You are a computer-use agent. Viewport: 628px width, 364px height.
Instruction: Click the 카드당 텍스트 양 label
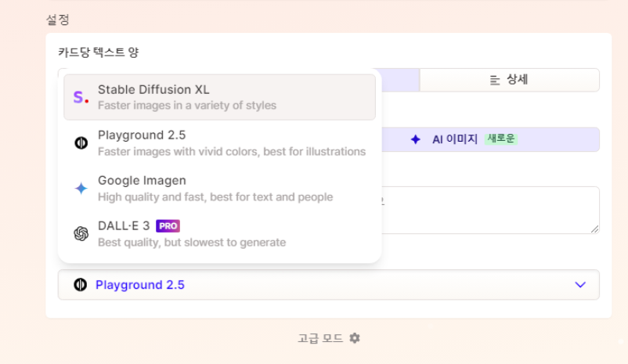(x=98, y=52)
